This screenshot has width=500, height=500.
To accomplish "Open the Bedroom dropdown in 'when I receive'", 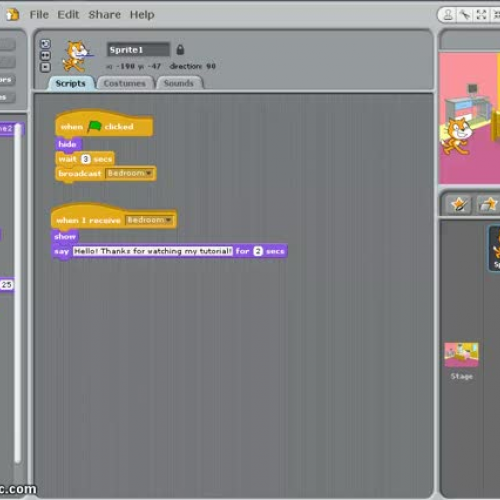I will point(149,220).
